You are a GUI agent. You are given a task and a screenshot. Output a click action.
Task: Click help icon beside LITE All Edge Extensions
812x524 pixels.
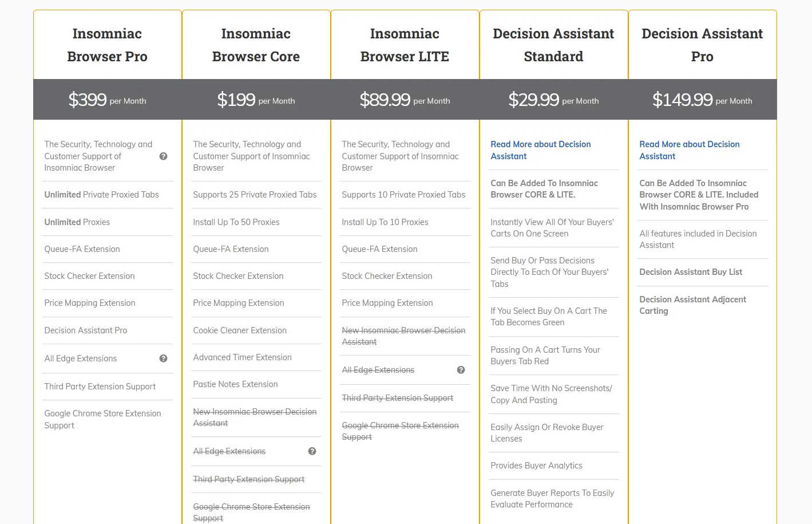pyautogui.click(x=461, y=370)
